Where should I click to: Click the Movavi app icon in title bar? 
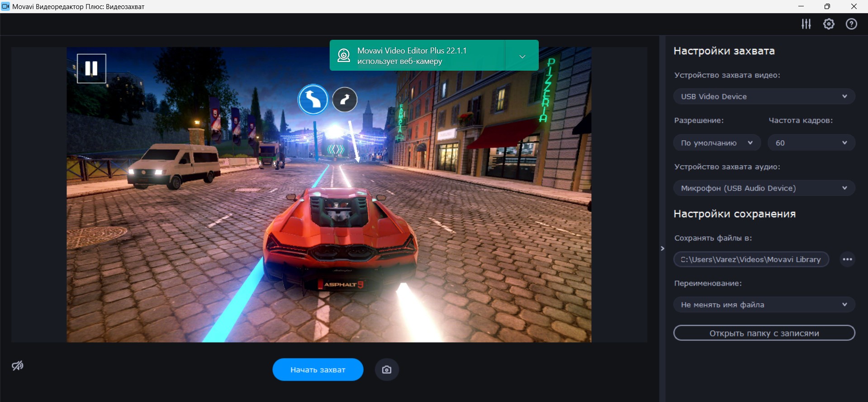[5, 6]
